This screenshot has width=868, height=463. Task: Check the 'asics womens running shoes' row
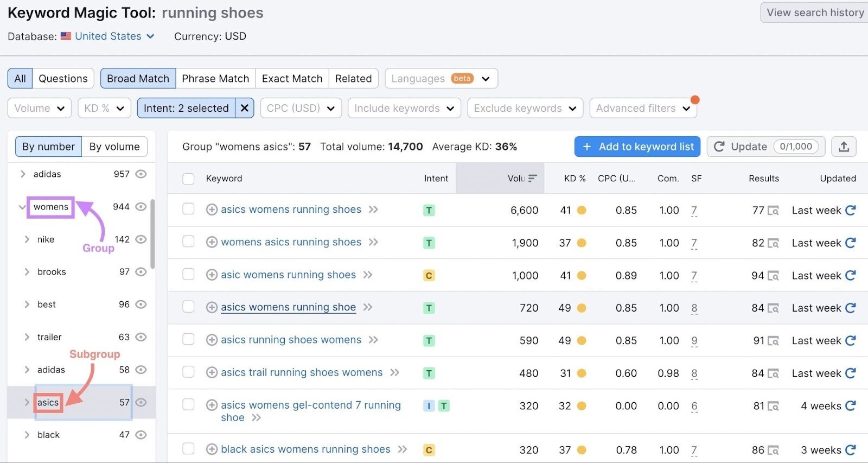(x=188, y=209)
